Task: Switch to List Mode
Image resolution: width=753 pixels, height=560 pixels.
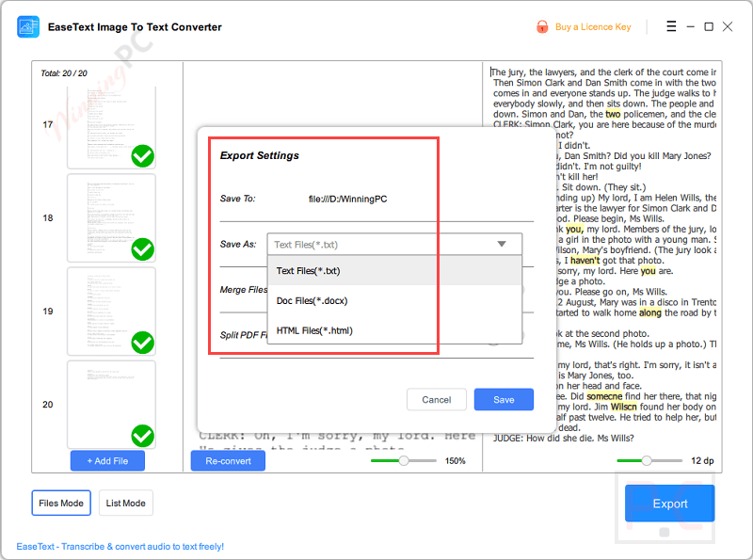Action: (125, 503)
